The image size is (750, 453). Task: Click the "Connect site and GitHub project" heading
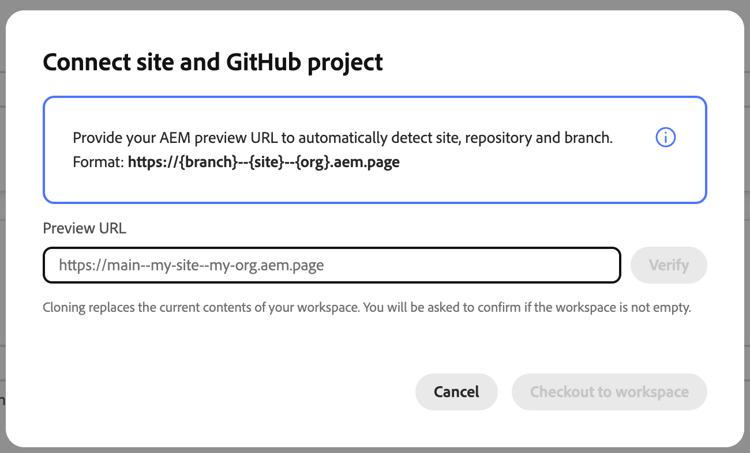pos(213,62)
